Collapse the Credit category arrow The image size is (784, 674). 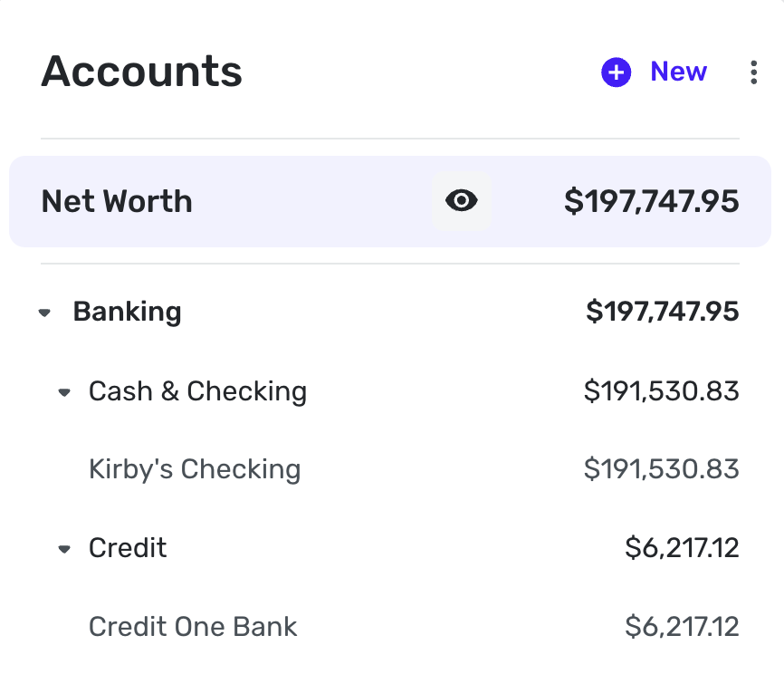tap(63, 549)
